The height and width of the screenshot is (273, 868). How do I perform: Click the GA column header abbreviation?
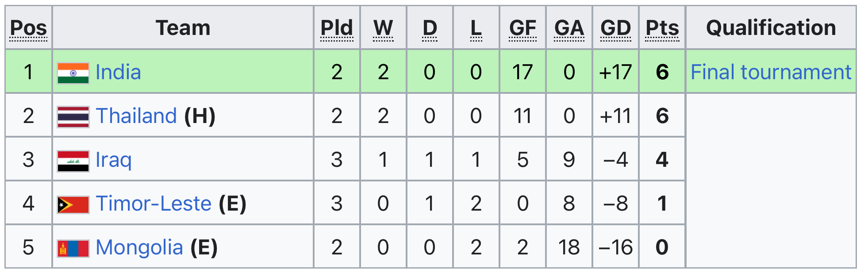tap(569, 28)
